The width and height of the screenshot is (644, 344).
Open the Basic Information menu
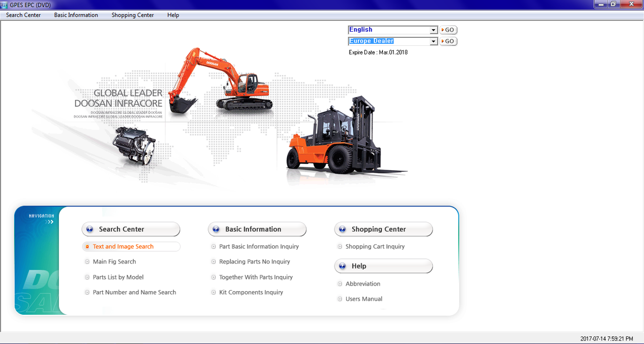76,15
